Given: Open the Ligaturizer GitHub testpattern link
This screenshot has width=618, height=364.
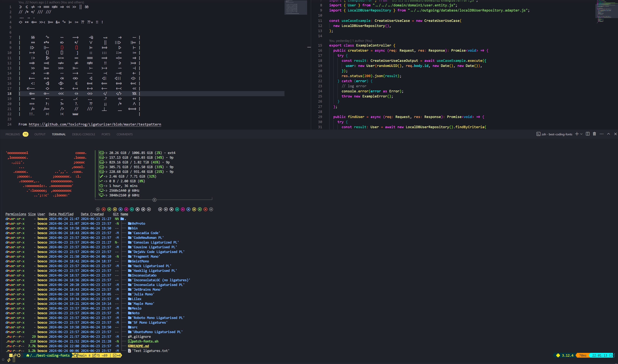Looking at the screenshot, I should tap(95, 124).
